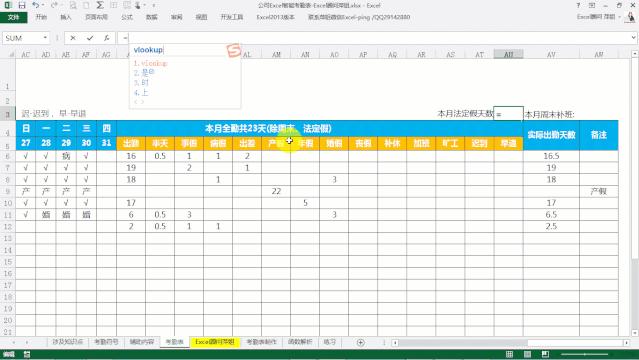
Task: Click the date header cell 27
Action: [x=26, y=143]
